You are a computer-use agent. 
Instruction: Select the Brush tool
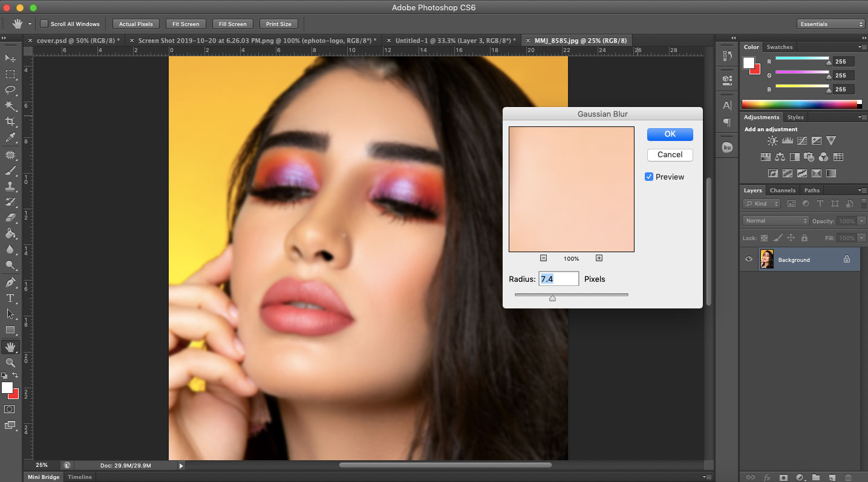click(10, 171)
